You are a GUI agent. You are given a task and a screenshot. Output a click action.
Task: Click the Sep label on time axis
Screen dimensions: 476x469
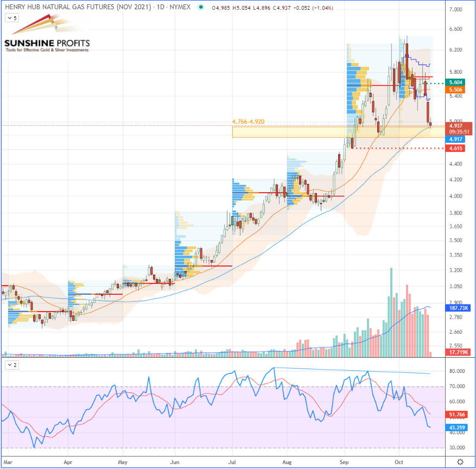[344, 462]
